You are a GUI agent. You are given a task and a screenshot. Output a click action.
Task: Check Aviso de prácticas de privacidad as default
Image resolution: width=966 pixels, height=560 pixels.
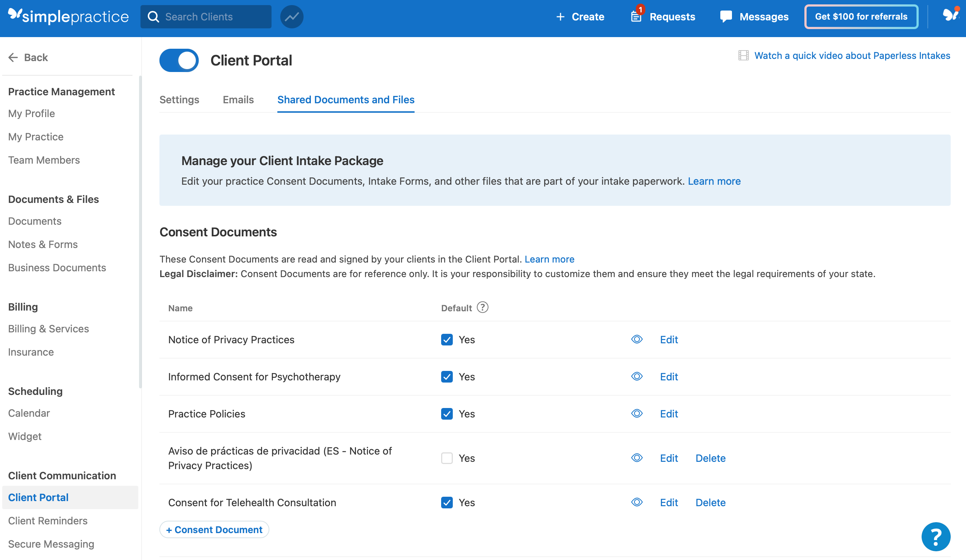coord(447,458)
